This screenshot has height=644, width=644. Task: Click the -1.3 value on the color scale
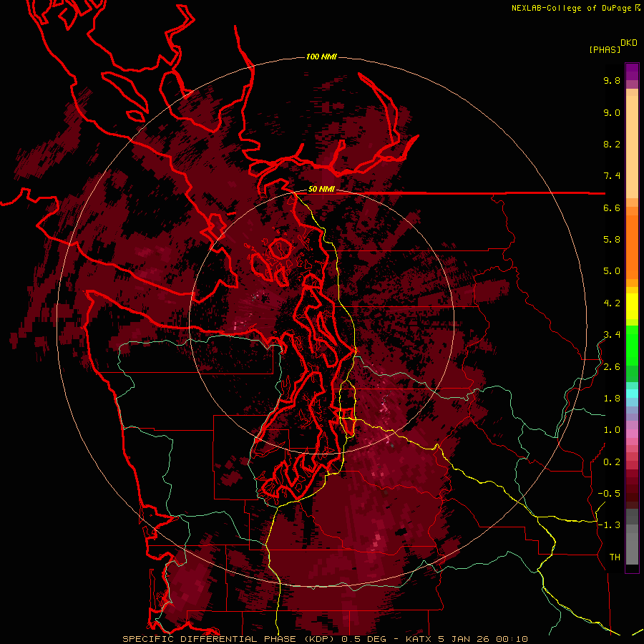609,525
